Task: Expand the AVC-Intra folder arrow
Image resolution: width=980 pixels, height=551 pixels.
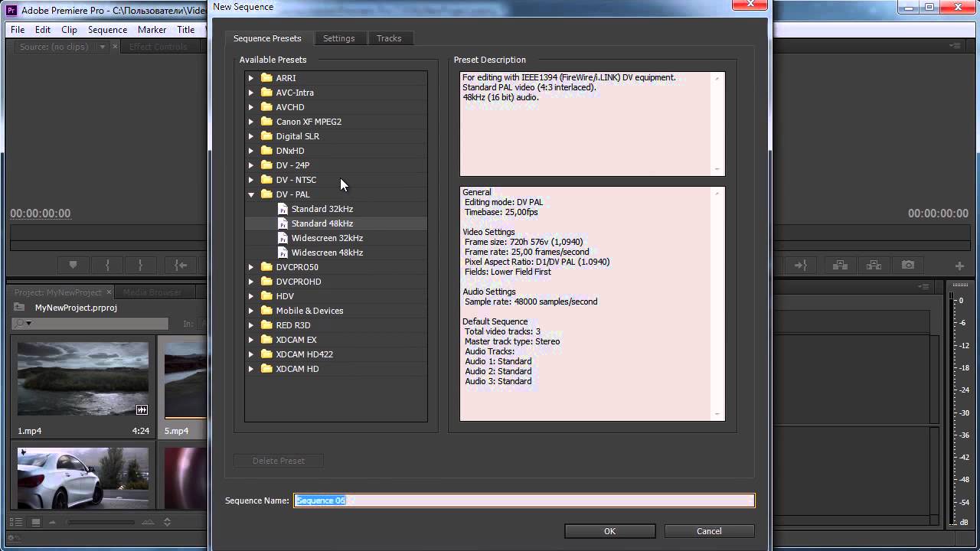Action: click(250, 93)
